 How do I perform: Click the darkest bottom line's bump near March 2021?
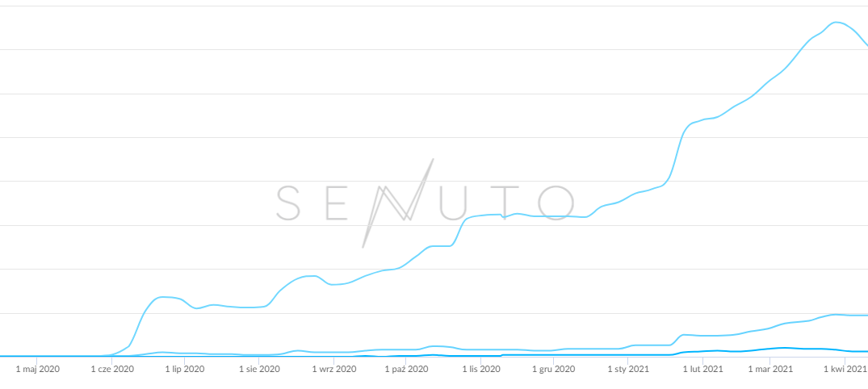782,348
